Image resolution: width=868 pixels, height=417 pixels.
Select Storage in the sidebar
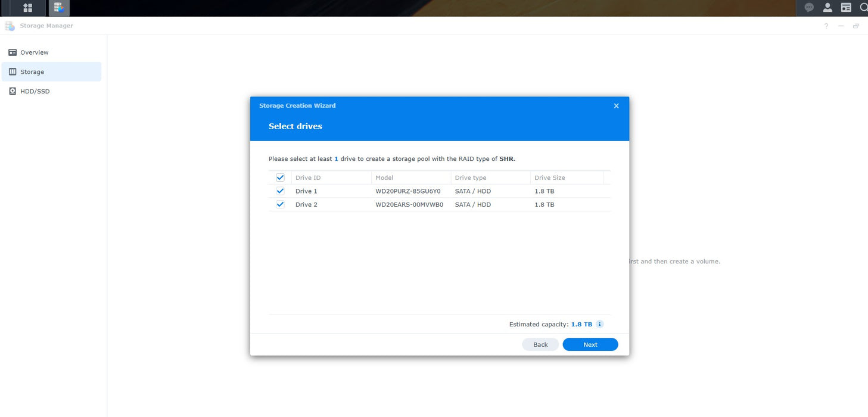[x=32, y=72]
